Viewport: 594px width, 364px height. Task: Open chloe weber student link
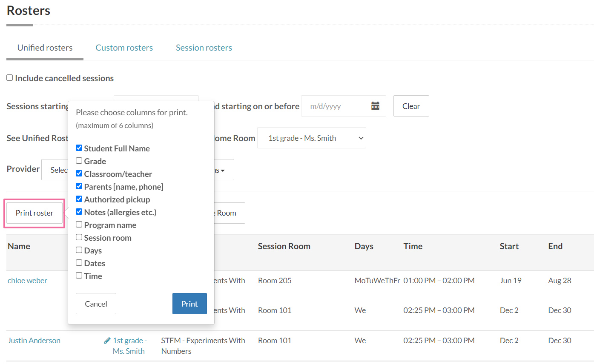tap(27, 281)
